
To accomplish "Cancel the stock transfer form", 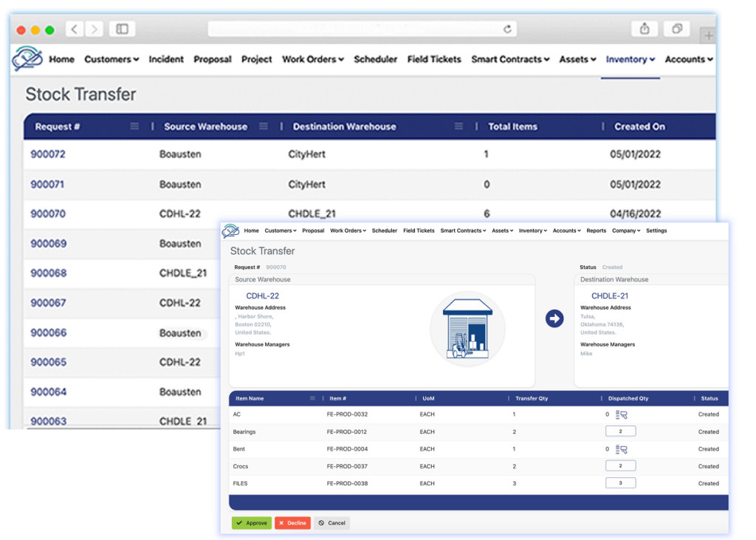I will click(x=332, y=522).
